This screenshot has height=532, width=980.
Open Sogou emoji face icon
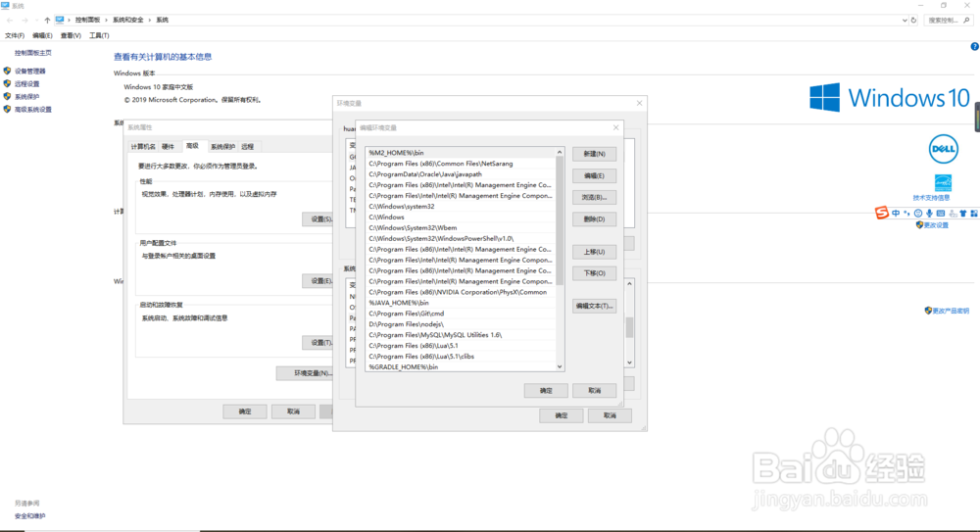tap(918, 214)
